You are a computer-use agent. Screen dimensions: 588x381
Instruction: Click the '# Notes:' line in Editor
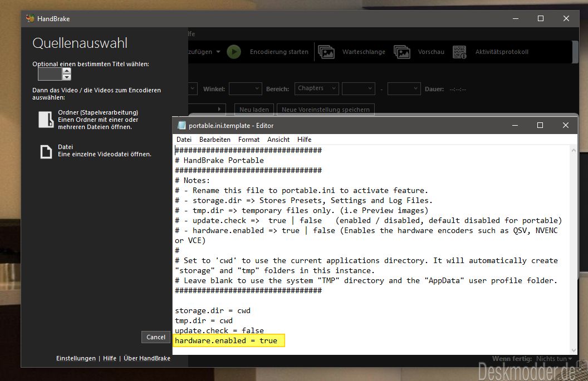(x=192, y=180)
